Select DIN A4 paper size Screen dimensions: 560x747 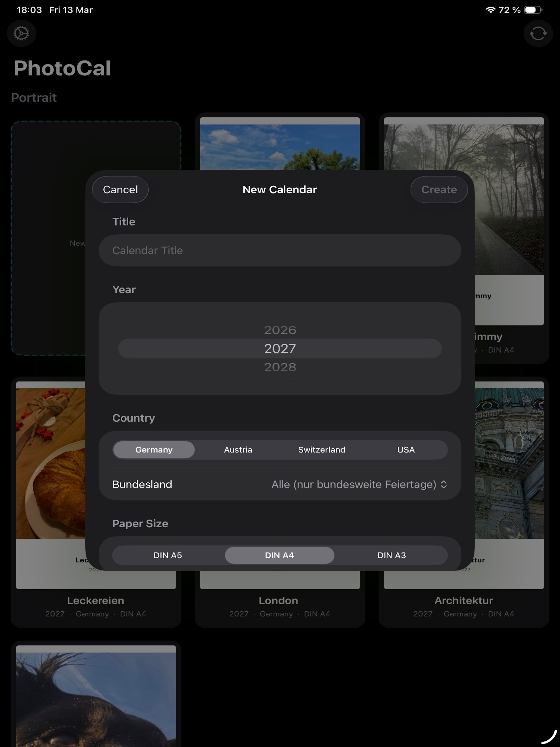click(x=279, y=555)
